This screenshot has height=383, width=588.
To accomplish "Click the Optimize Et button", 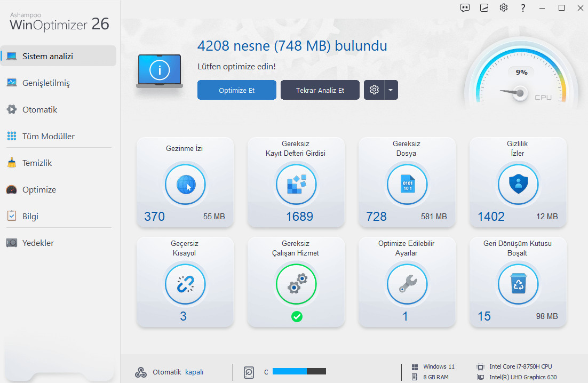I will coord(236,90).
